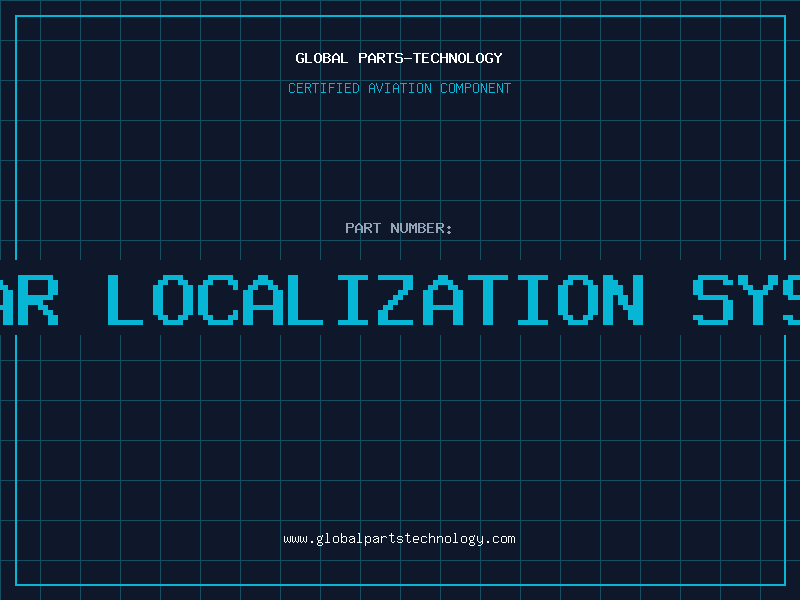Image resolution: width=800 pixels, height=600 pixels.
Task: Open the www.globalpartstechnology.com link
Action: (399, 539)
